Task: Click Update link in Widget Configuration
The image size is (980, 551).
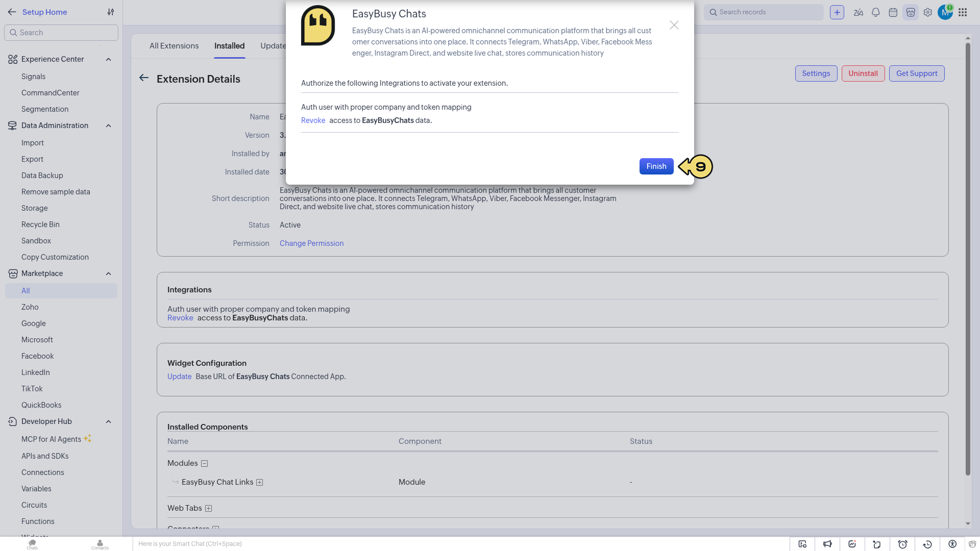Action: coord(179,377)
